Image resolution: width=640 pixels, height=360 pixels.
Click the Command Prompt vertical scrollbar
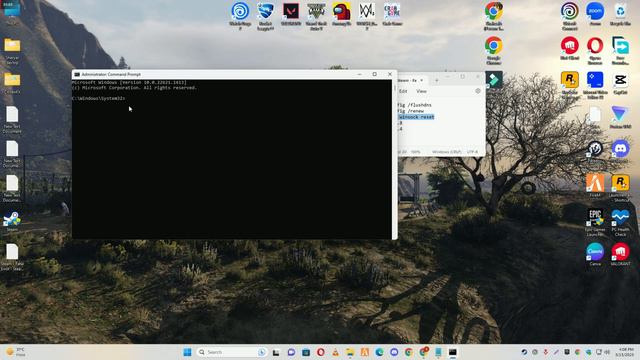click(394, 159)
